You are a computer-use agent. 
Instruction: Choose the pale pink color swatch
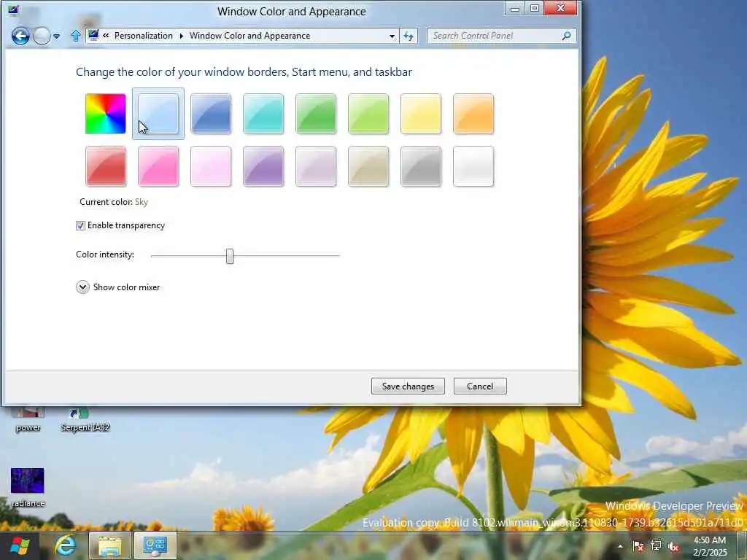coord(211,166)
